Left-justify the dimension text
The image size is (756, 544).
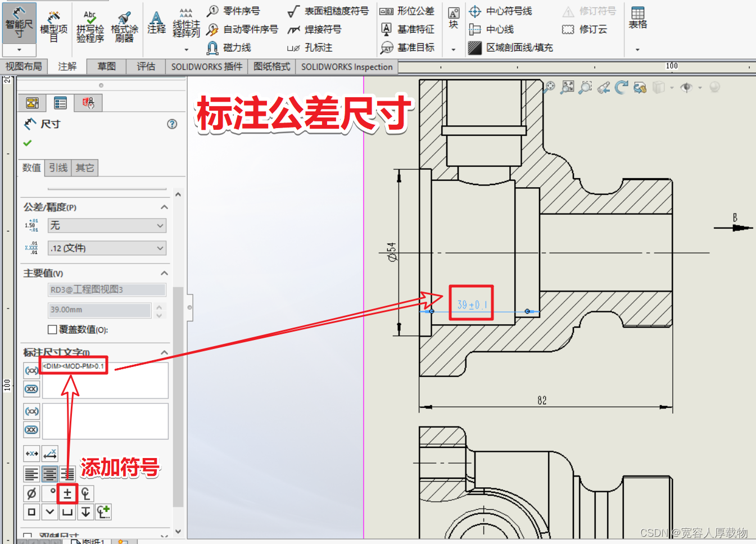click(31, 474)
